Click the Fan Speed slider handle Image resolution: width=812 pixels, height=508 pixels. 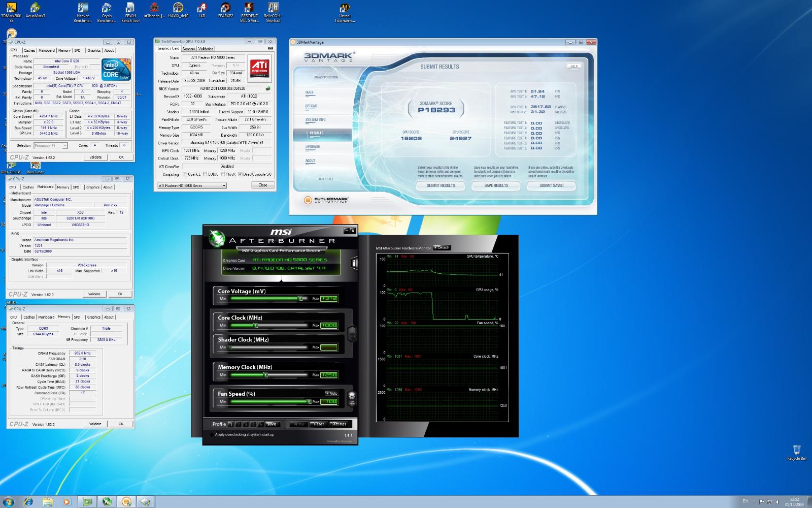[x=309, y=401]
